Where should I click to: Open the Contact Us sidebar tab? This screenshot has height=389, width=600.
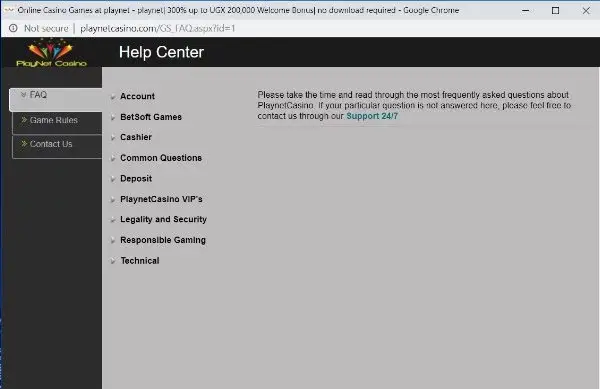tap(57, 146)
